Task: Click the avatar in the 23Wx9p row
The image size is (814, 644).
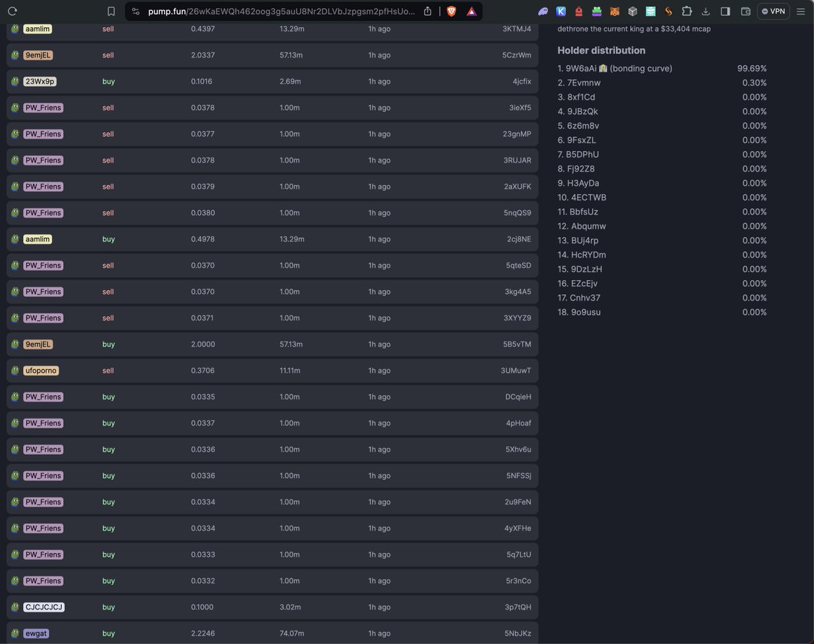Action: click(15, 81)
